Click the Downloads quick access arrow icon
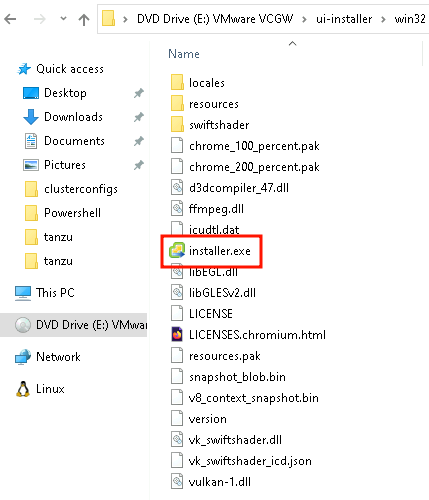The image size is (429, 500). tap(31, 117)
